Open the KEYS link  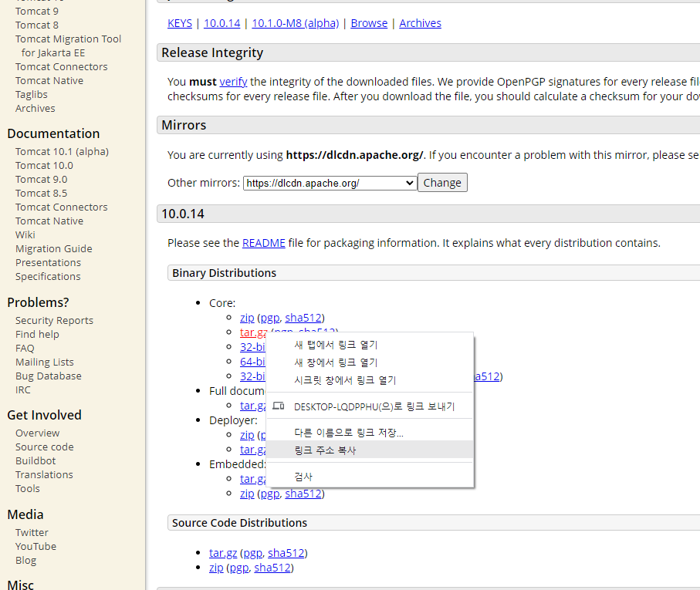point(180,23)
